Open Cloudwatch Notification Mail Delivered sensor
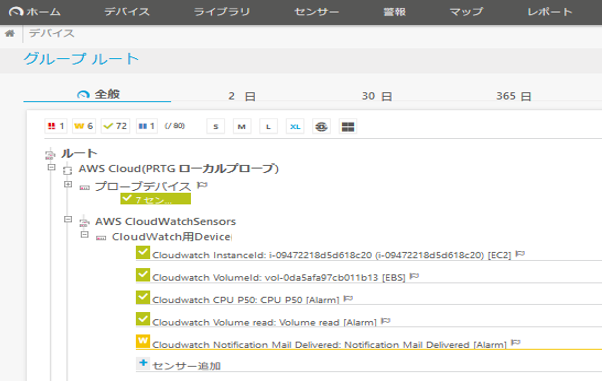 (x=329, y=345)
